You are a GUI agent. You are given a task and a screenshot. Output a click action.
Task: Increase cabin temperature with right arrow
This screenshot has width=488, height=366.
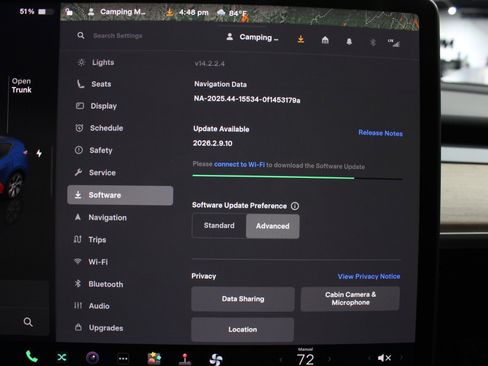pos(330,359)
